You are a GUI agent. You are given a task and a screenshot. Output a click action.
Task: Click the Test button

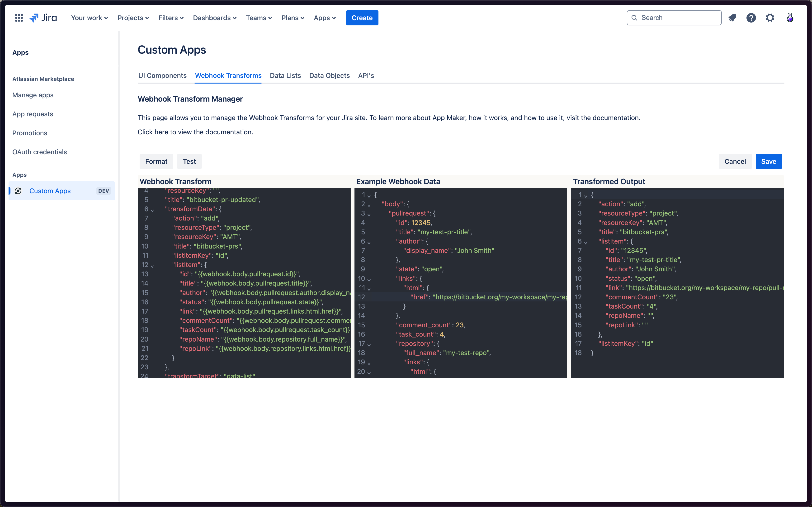tap(189, 161)
